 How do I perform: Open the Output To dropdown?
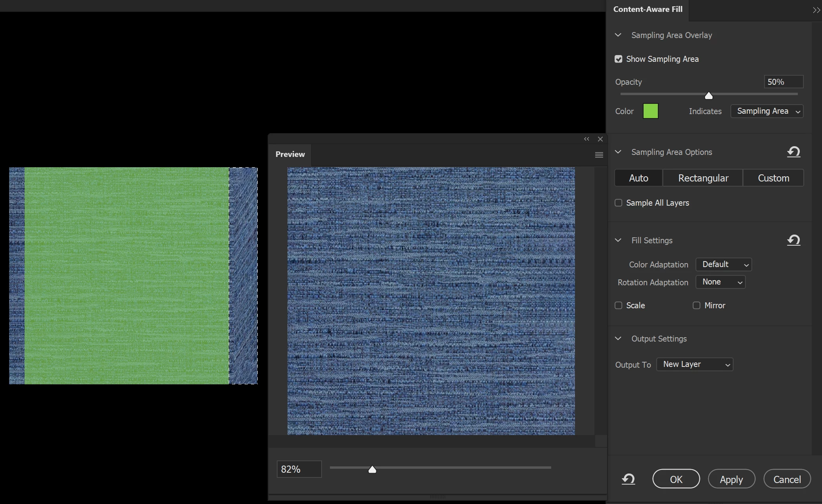695,365
